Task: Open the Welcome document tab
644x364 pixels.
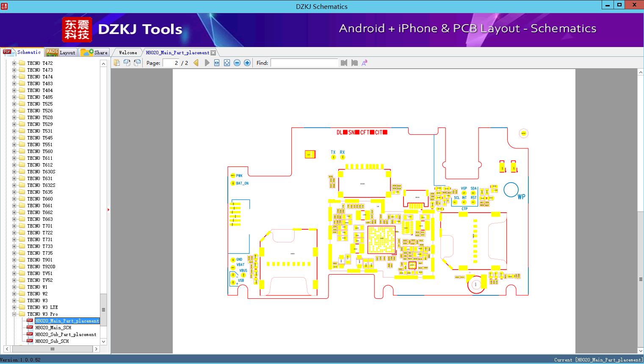Action: click(x=128, y=53)
